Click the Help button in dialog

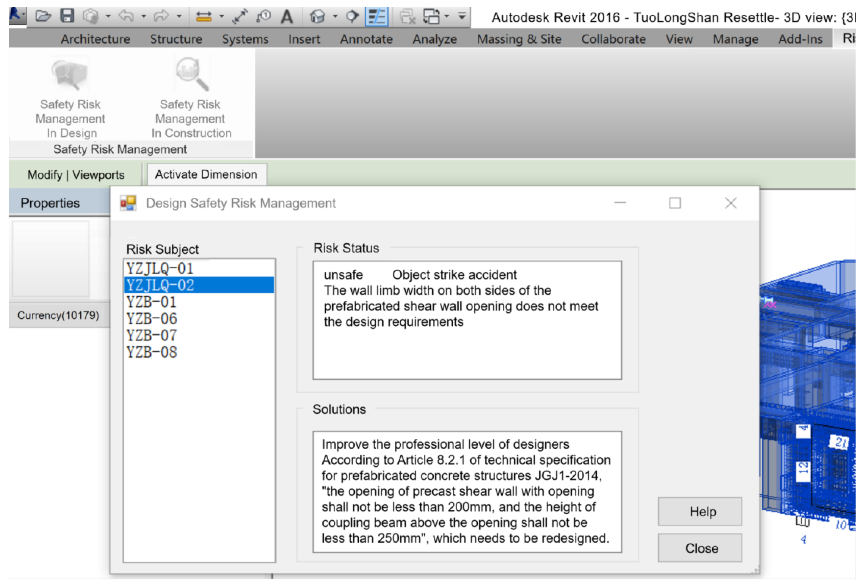pyautogui.click(x=700, y=512)
